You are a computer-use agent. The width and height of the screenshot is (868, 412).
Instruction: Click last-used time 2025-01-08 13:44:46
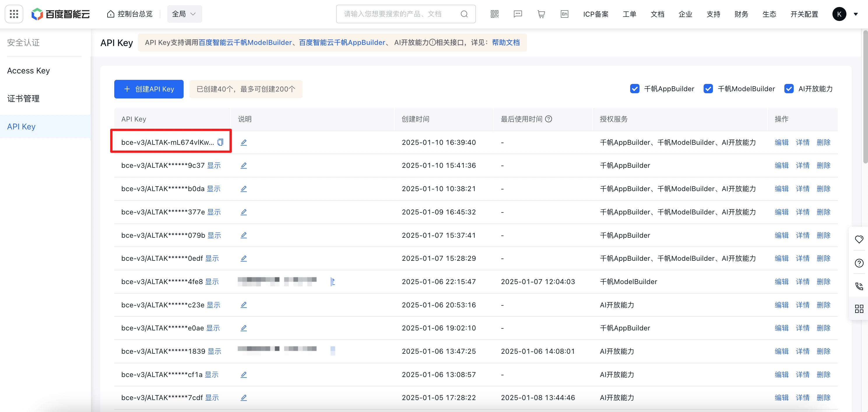537,398
